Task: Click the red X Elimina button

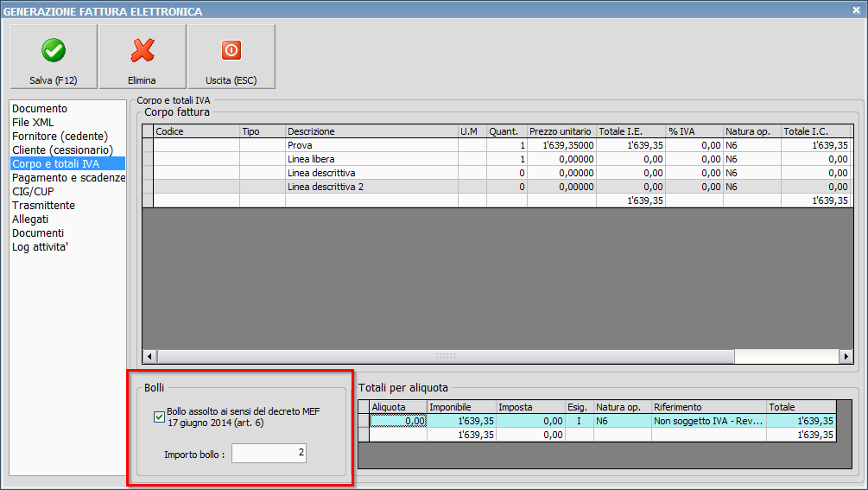Action: point(143,56)
